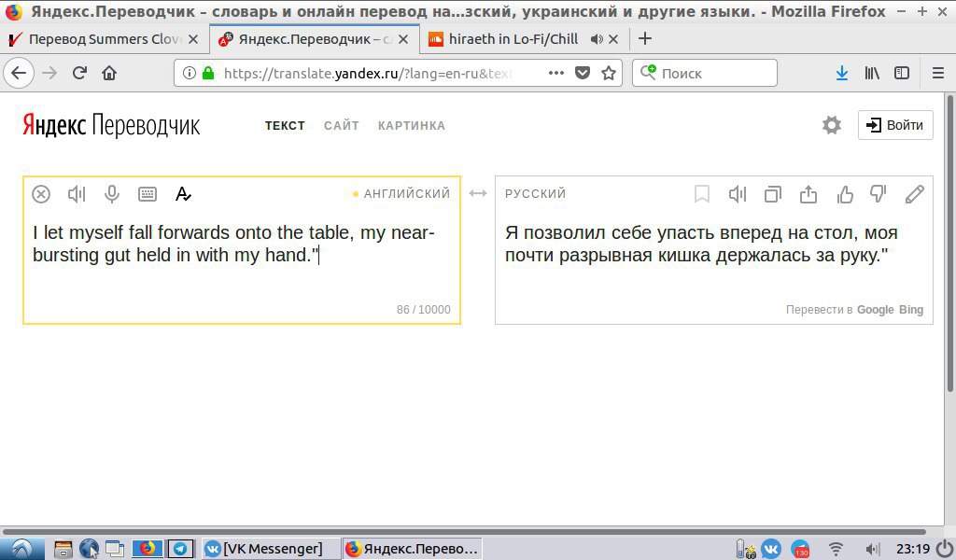Image resolution: width=956 pixels, height=560 pixels.
Task: Open the Firefox downloads panel
Action: 842,73
